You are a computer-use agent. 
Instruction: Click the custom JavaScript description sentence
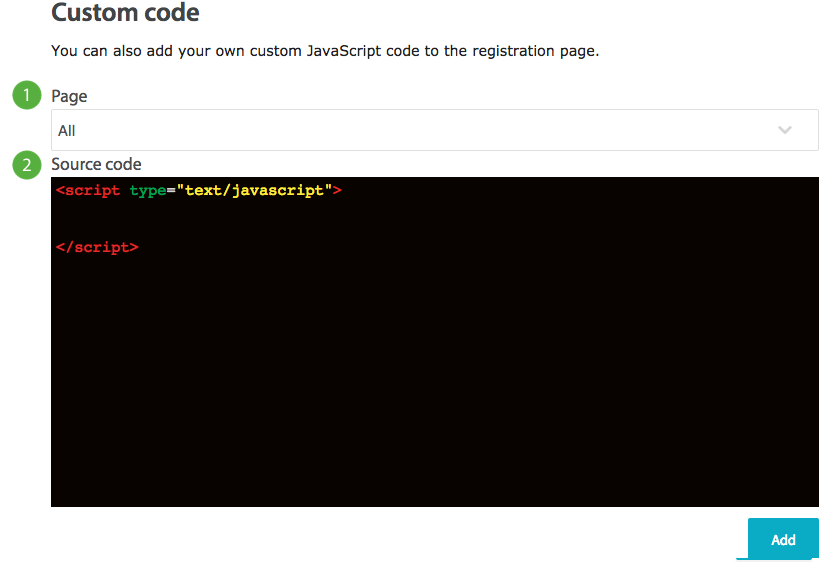coord(325,51)
